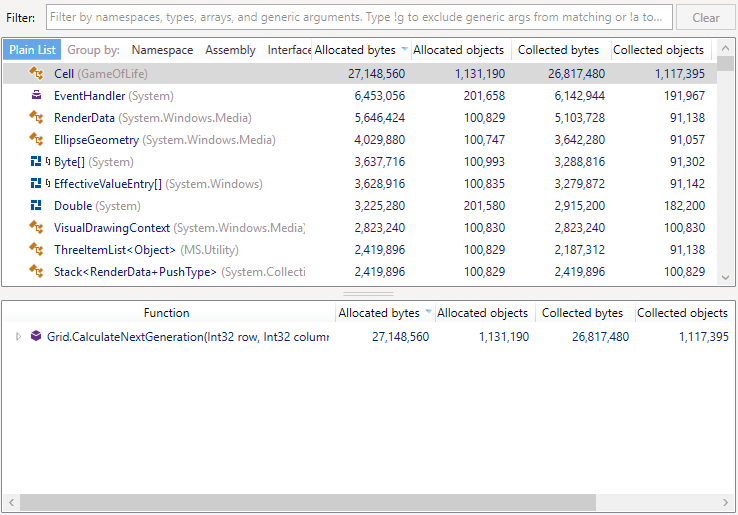Click the method icon beside Grid.CalculateNextGeneration
The height and width of the screenshot is (515, 738).
(x=36, y=336)
